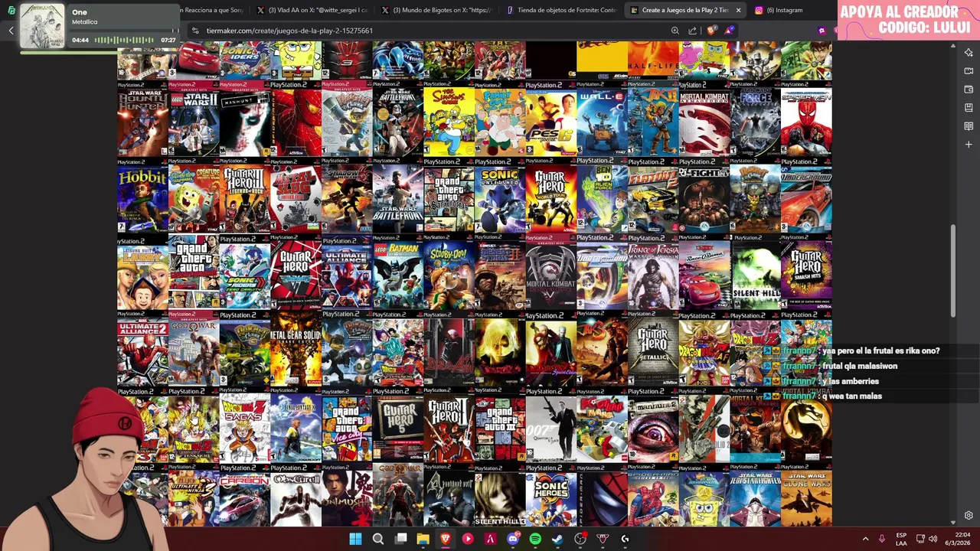Select the Simpsons Hit & Run cover

coord(449,119)
